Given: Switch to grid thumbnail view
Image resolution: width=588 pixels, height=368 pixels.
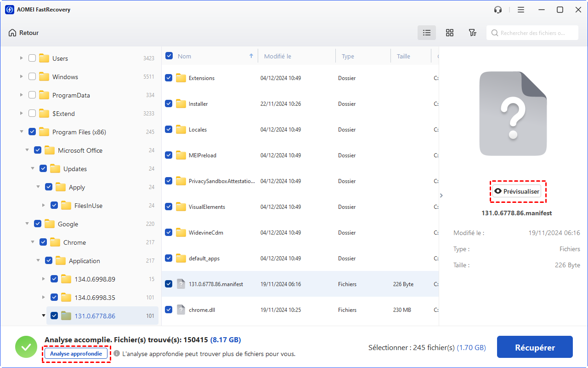Looking at the screenshot, I should (x=450, y=33).
